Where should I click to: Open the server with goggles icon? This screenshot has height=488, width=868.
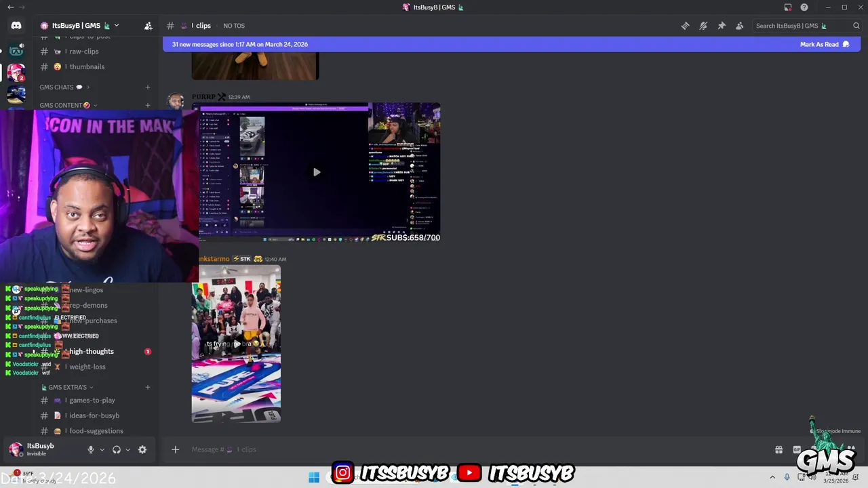pyautogui.click(x=16, y=50)
